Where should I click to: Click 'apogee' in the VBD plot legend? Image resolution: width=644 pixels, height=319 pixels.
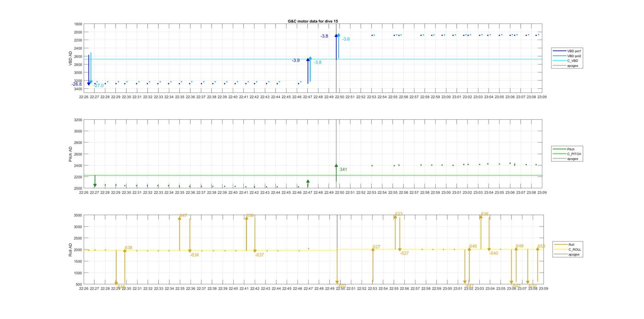tap(573, 66)
